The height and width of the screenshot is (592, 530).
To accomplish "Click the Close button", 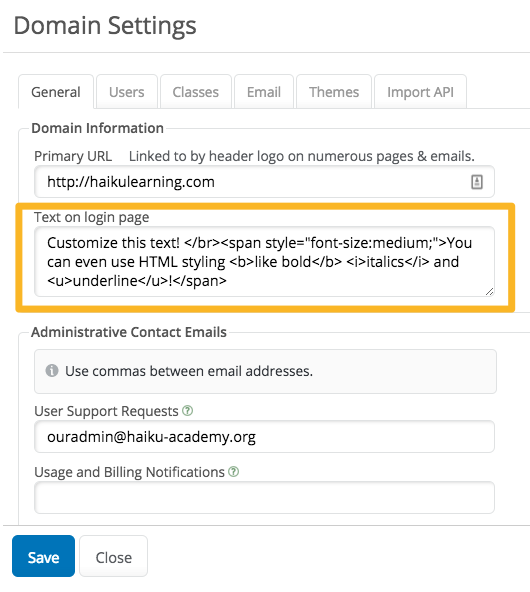I will click(x=114, y=556).
